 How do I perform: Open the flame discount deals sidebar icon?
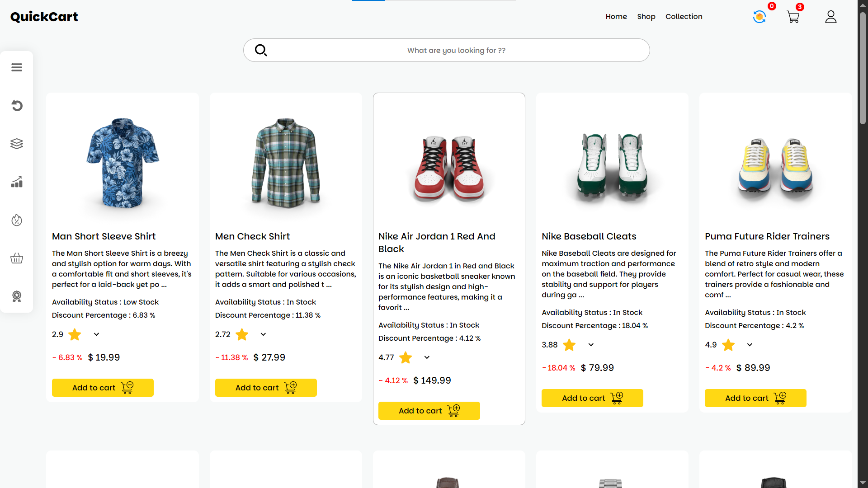[x=17, y=220]
